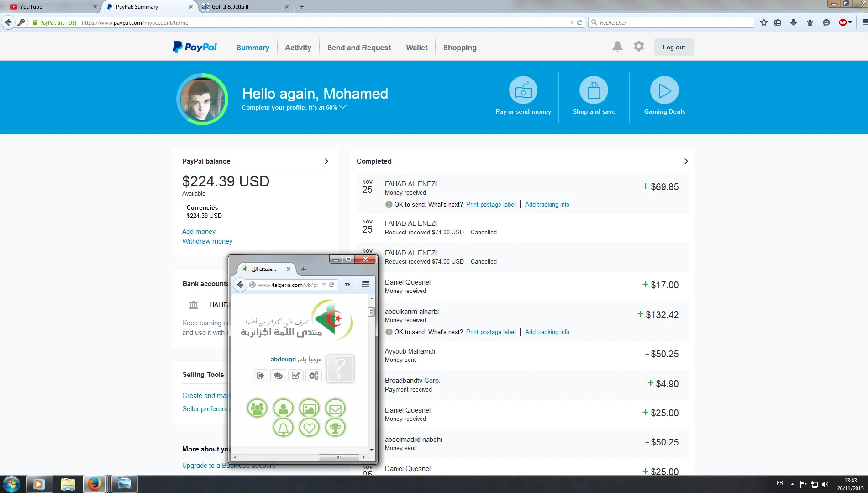Image resolution: width=868 pixels, height=493 pixels.
Task: Click the envelope messages icon in forum popup
Action: click(335, 408)
